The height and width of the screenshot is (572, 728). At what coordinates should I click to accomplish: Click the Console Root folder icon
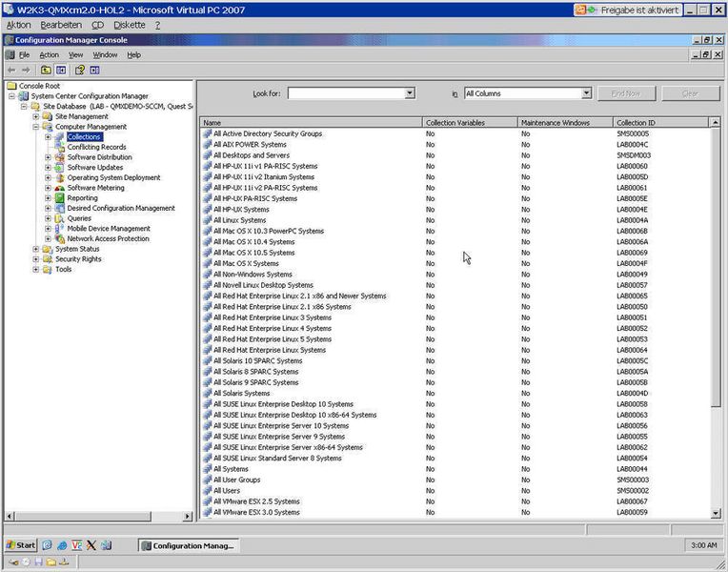[x=11, y=86]
